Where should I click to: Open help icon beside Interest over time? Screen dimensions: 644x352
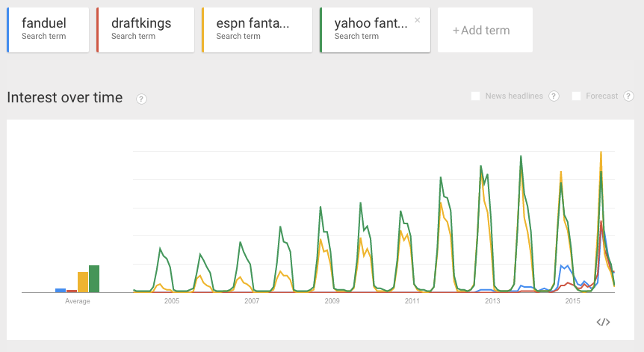click(x=141, y=99)
